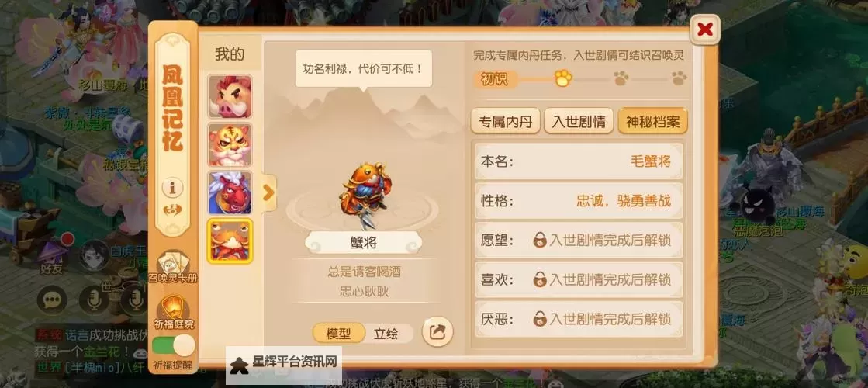Switch display to 模型 view
This screenshot has height=388, width=868.
coord(338,334)
